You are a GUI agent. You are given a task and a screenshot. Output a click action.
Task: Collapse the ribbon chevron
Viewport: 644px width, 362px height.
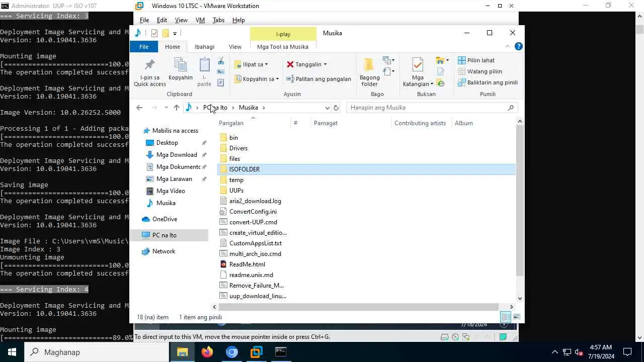point(507,46)
